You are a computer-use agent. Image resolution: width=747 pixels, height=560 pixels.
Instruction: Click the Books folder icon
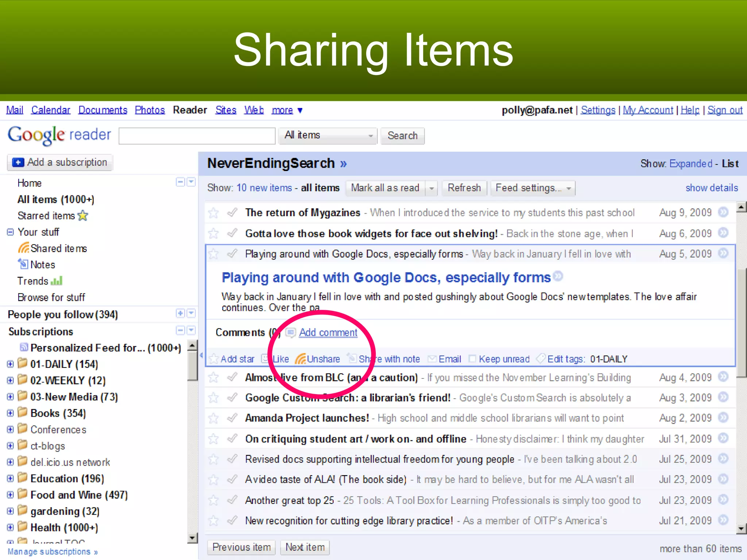(x=23, y=412)
